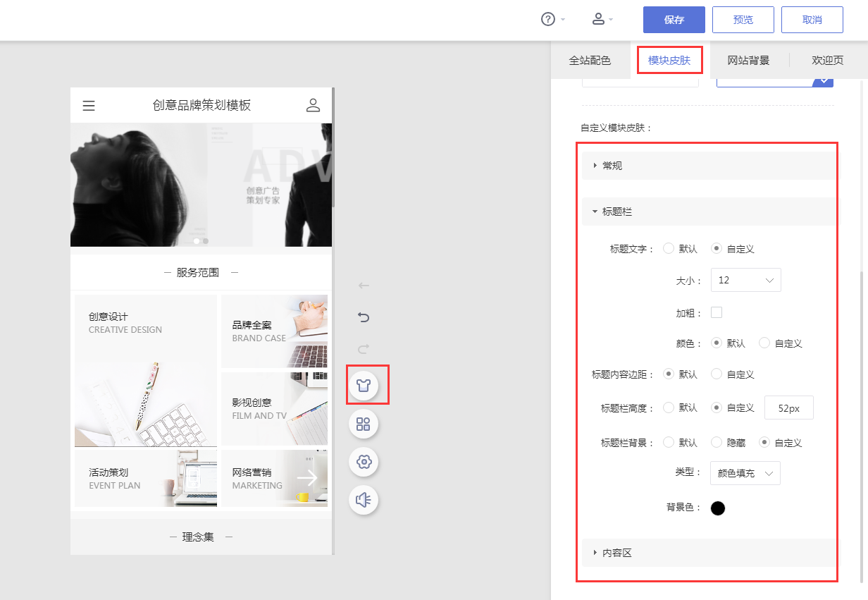Open the skin (T-shirt) style tool
The image size is (868, 600).
pos(364,385)
